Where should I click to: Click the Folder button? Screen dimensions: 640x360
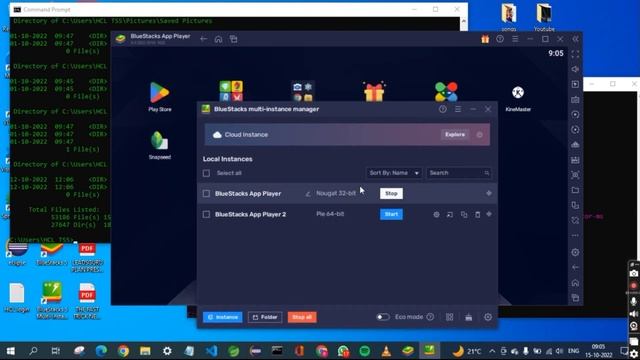point(265,317)
